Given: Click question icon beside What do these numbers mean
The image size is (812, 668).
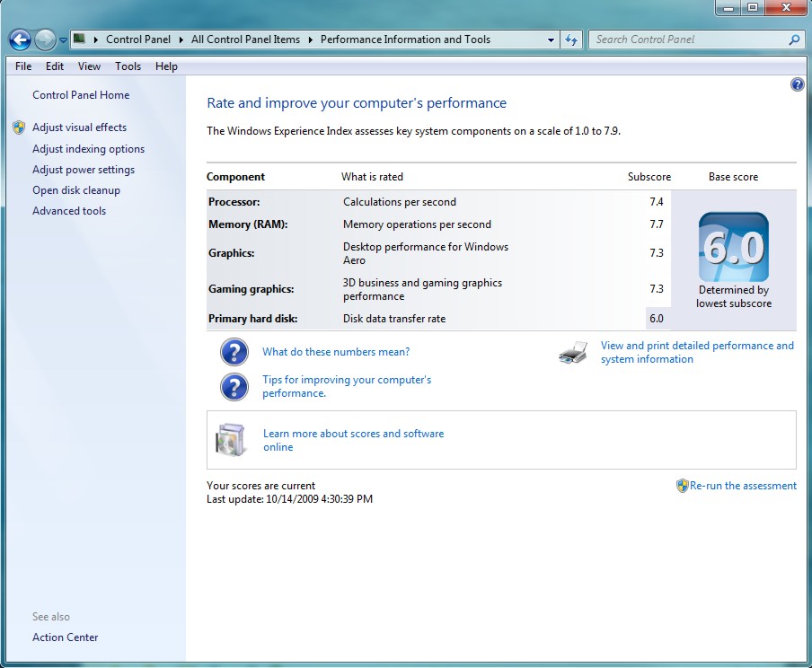Looking at the screenshot, I should (x=234, y=352).
